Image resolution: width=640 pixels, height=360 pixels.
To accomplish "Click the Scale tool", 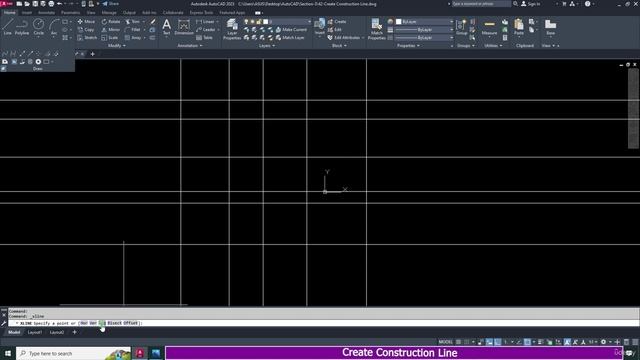I will (x=110, y=38).
